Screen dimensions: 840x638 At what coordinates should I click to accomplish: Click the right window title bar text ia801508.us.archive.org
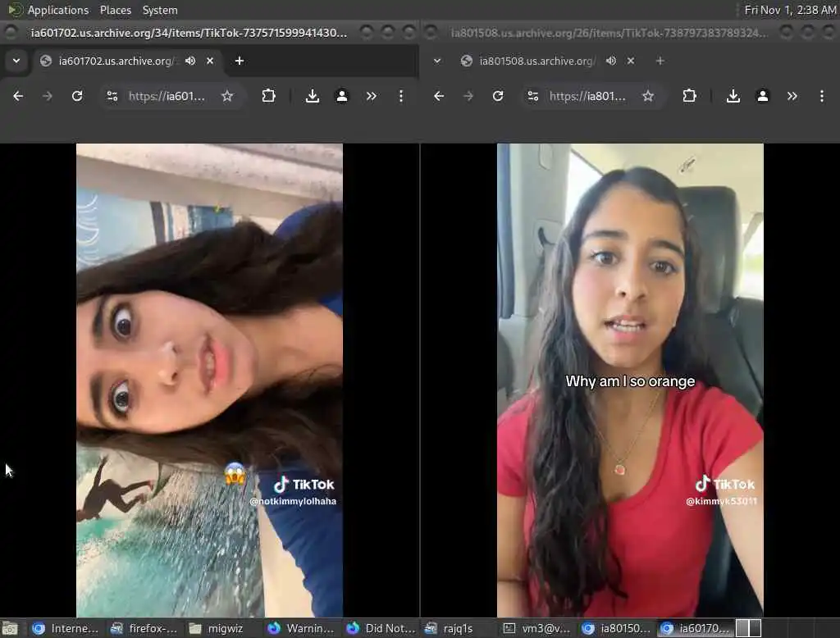click(609, 33)
